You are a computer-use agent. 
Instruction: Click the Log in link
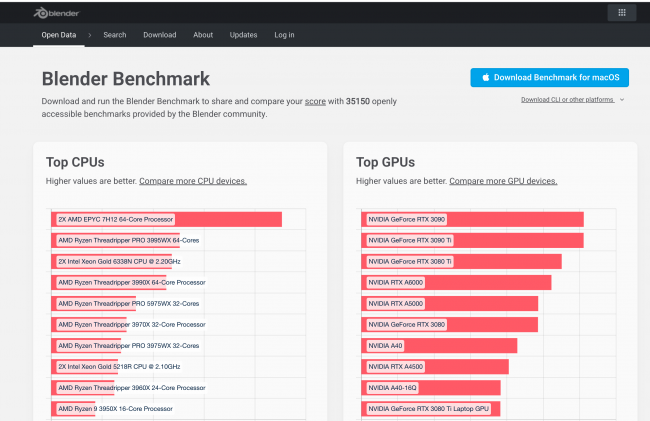point(284,35)
